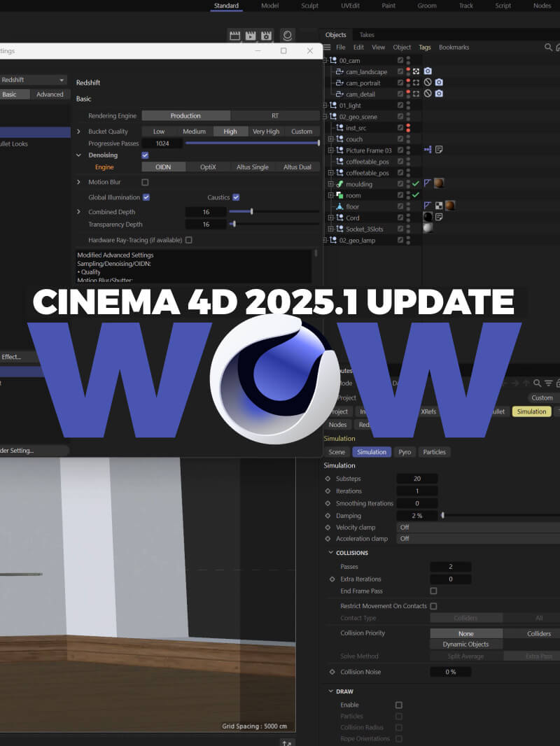The image size is (560, 746).
Task: Check Restrict Movement On Contacts
Action: point(433,606)
